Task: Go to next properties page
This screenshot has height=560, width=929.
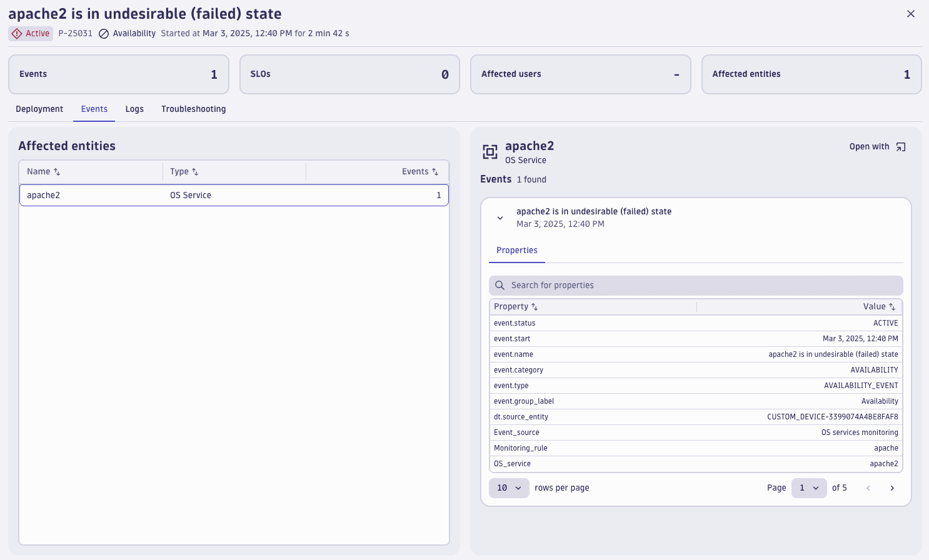Action: 892,488
